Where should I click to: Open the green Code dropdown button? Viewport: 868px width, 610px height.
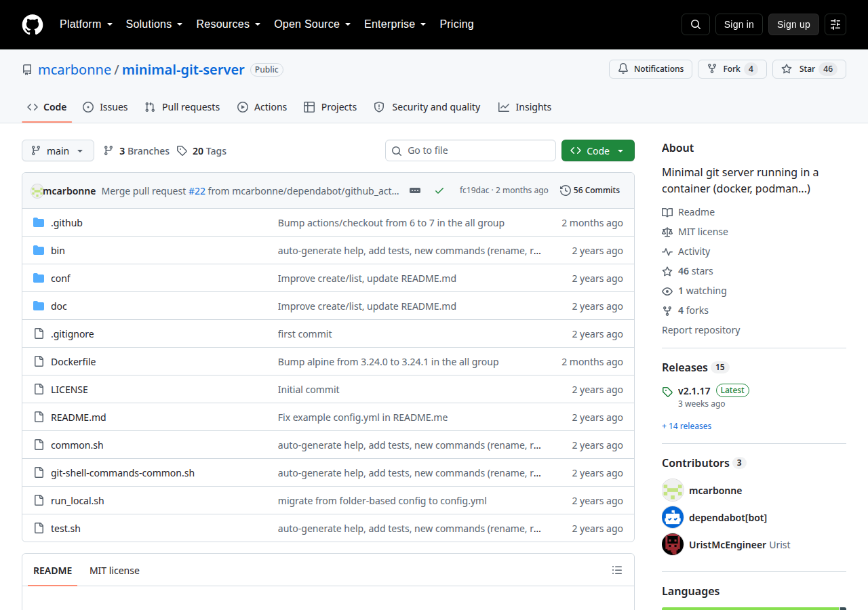coord(598,150)
